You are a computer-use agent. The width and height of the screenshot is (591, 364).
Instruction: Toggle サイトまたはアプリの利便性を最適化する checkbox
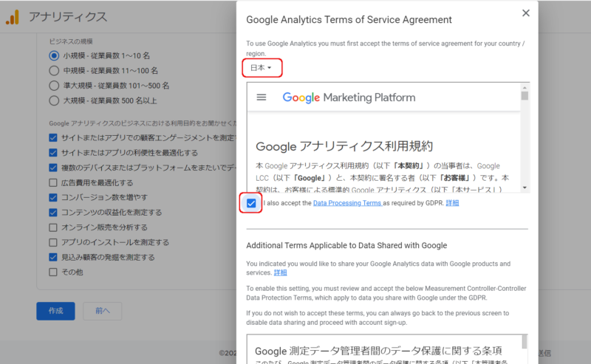pyautogui.click(x=53, y=153)
